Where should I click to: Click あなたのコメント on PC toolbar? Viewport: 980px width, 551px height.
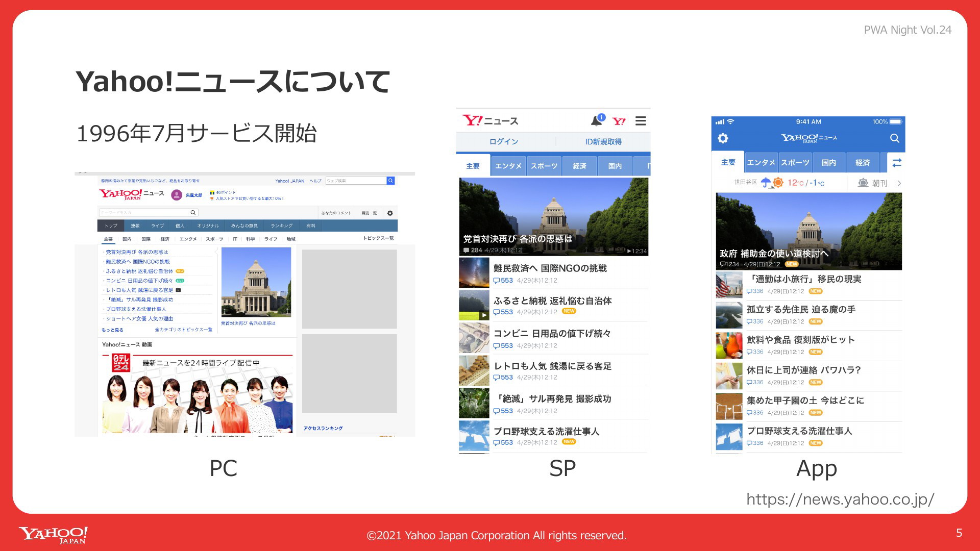pyautogui.click(x=336, y=213)
